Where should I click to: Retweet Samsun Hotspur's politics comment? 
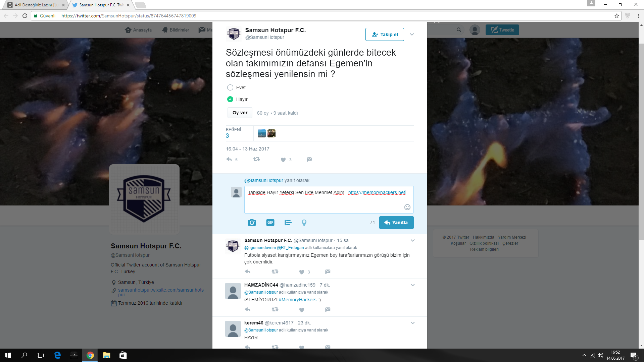(x=275, y=271)
